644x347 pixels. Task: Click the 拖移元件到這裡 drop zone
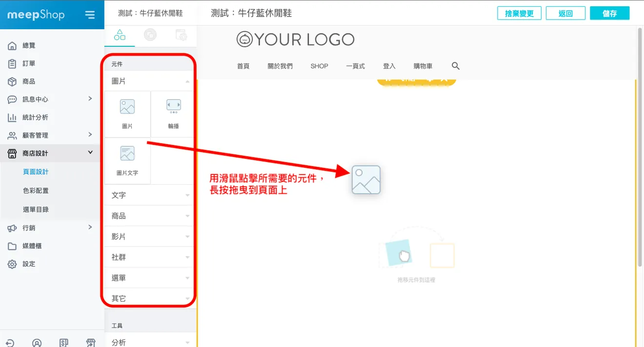click(x=416, y=255)
